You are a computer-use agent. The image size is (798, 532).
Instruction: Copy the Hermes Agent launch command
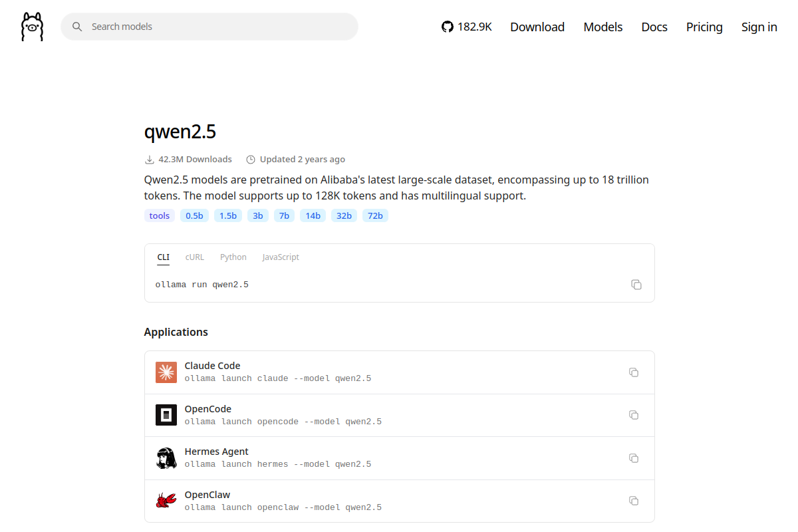[x=634, y=458]
